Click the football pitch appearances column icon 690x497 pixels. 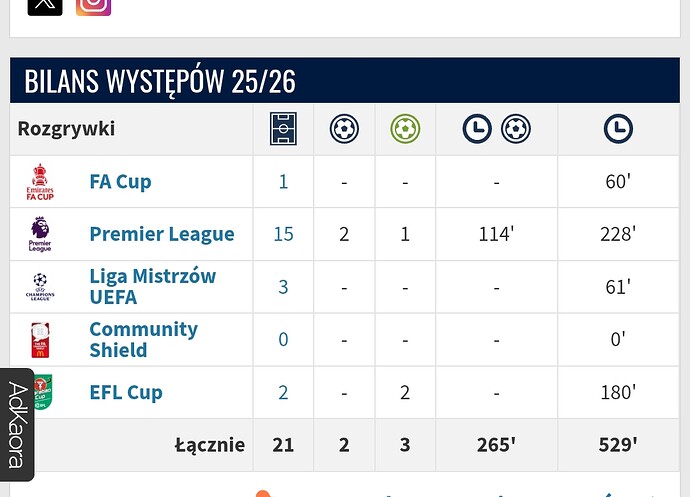(x=283, y=129)
